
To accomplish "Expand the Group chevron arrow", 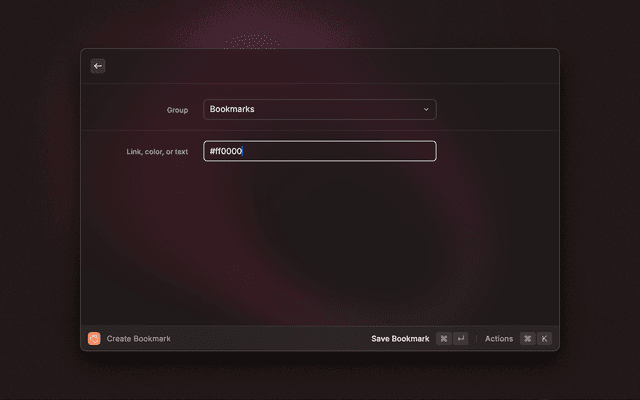I will coord(426,110).
